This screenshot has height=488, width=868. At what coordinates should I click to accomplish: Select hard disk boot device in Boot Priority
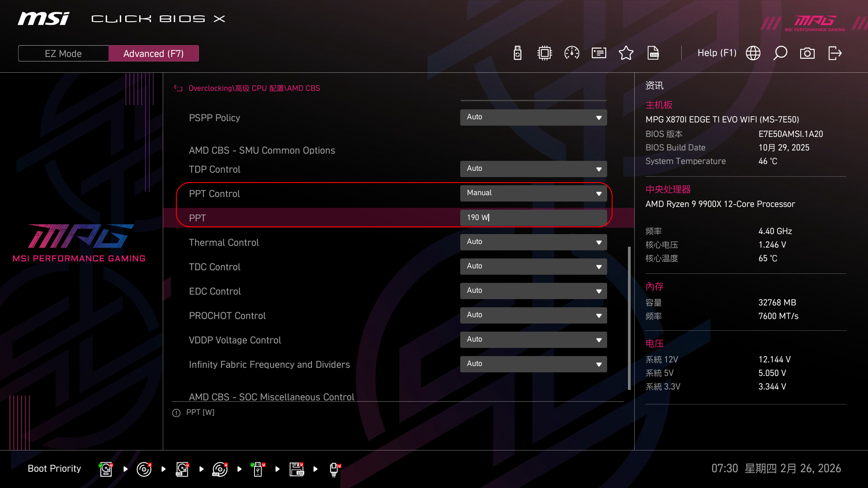tap(106, 469)
